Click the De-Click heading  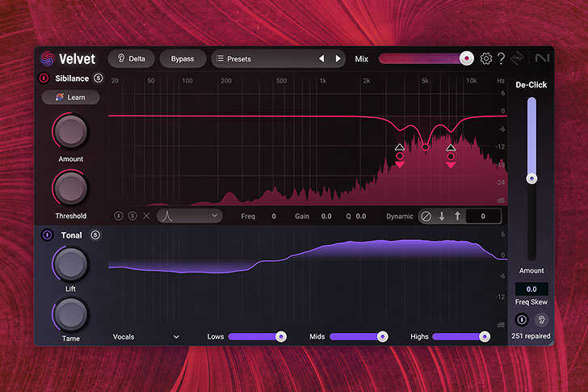pyautogui.click(x=531, y=85)
